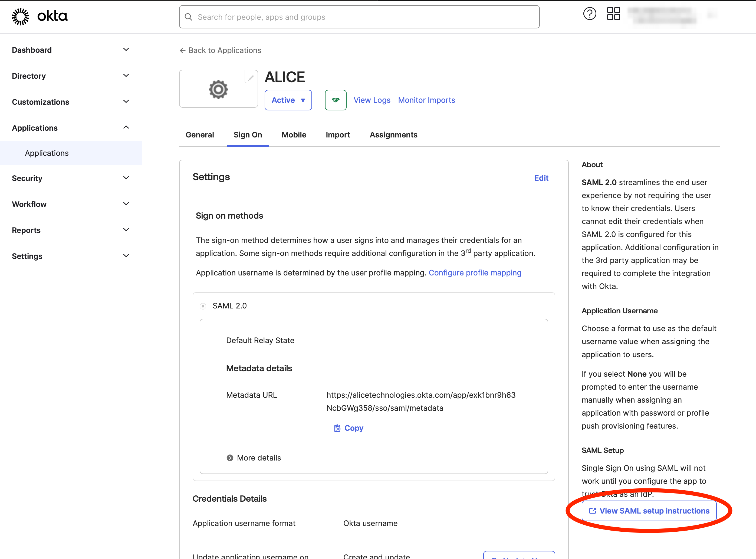
Task: Click View SAML setup instructions button
Action: pyautogui.click(x=649, y=511)
